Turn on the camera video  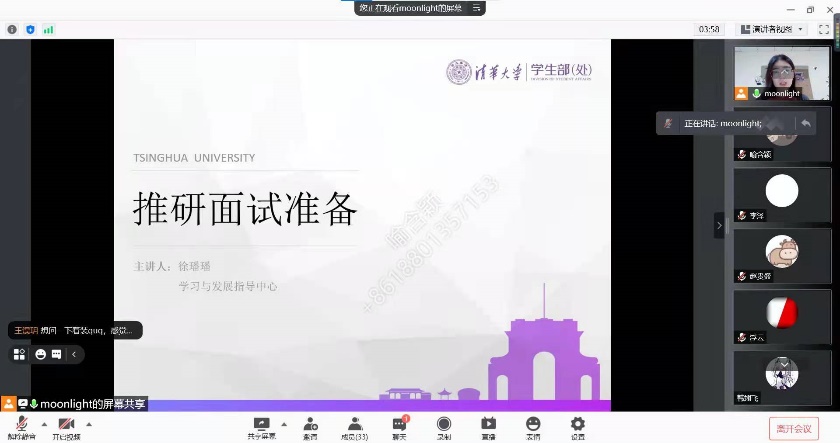(67, 425)
